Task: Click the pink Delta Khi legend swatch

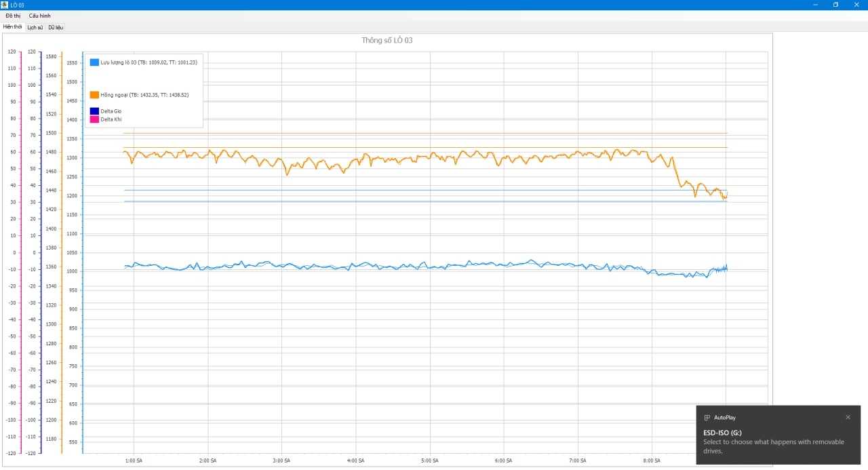Action: 94,119
